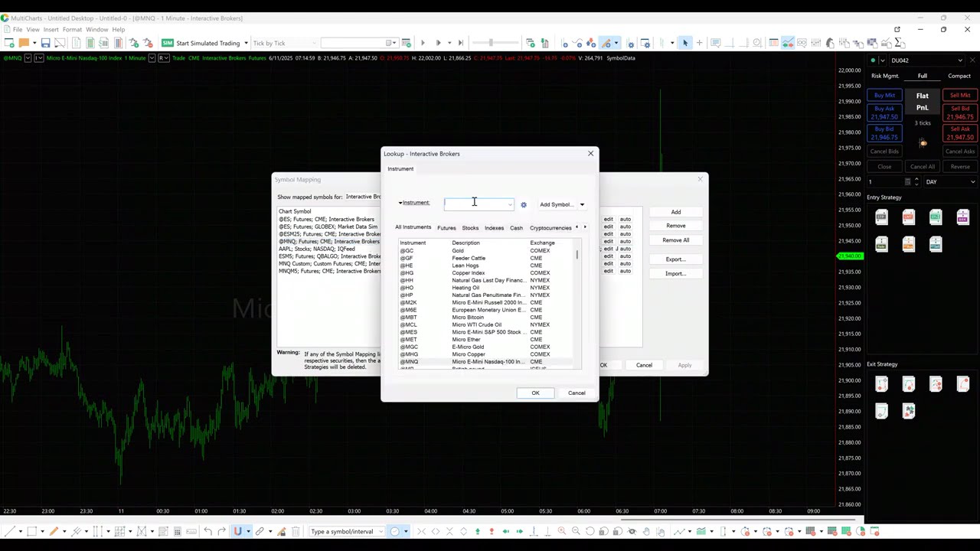Open the File menu
The image size is (980, 551).
[x=17, y=30]
